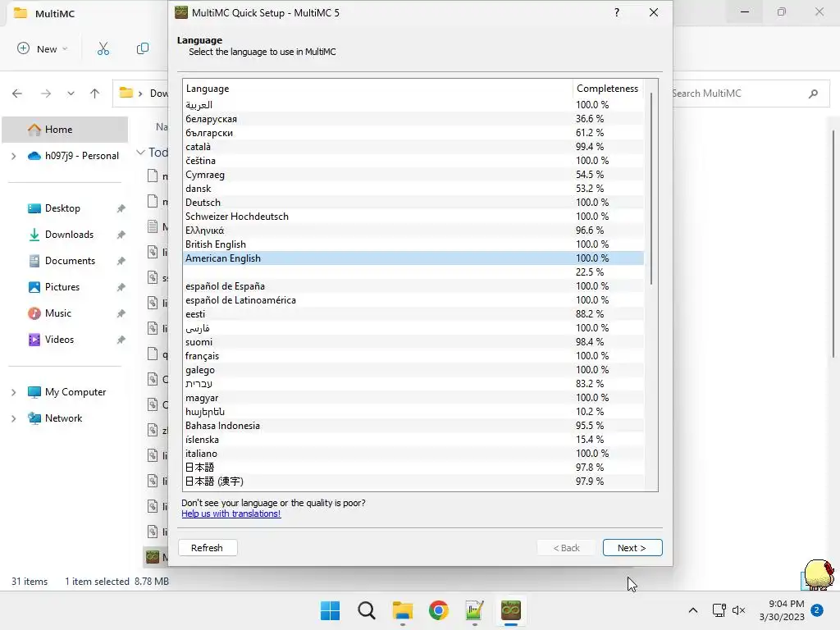Image resolution: width=840 pixels, height=630 pixels.
Task: Click the Cut scissors icon in Explorer
Action: click(103, 48)
